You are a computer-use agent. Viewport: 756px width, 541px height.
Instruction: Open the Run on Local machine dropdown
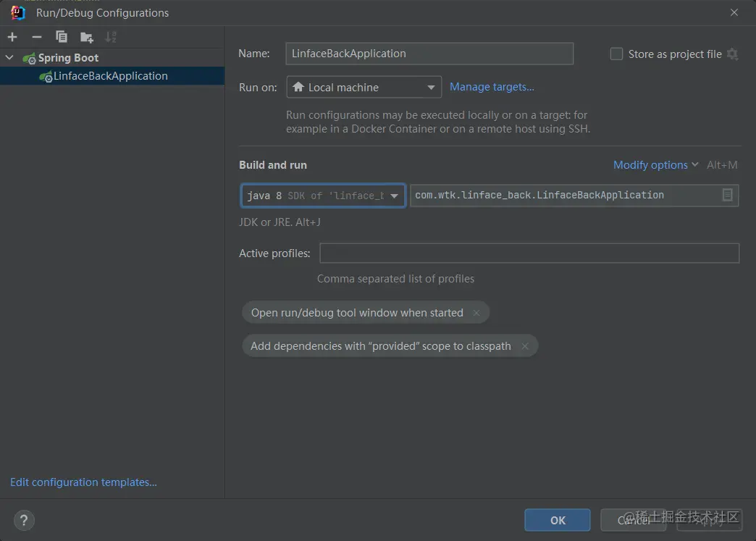364,88
